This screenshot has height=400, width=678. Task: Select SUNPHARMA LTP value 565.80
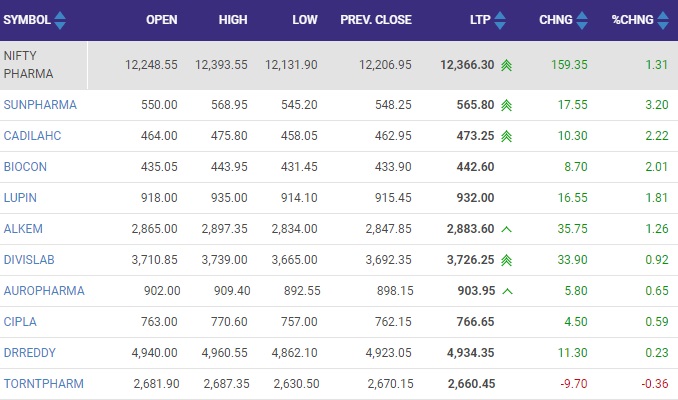[475, 105]
